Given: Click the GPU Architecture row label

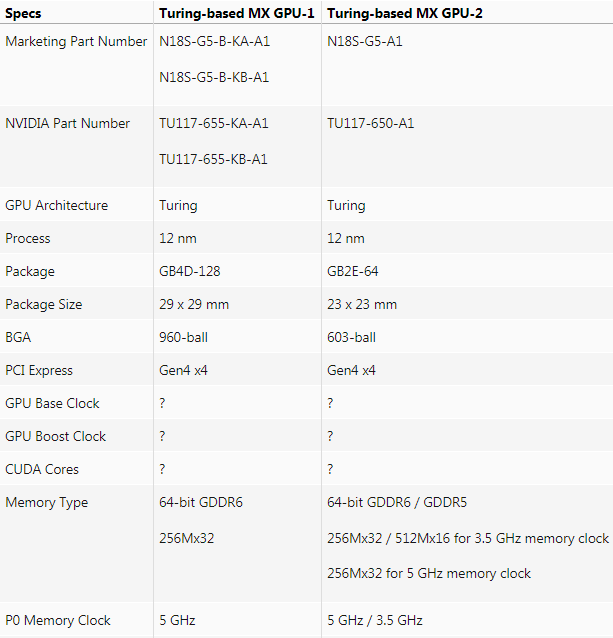Looking at the screenshot, I should (56, 206).
